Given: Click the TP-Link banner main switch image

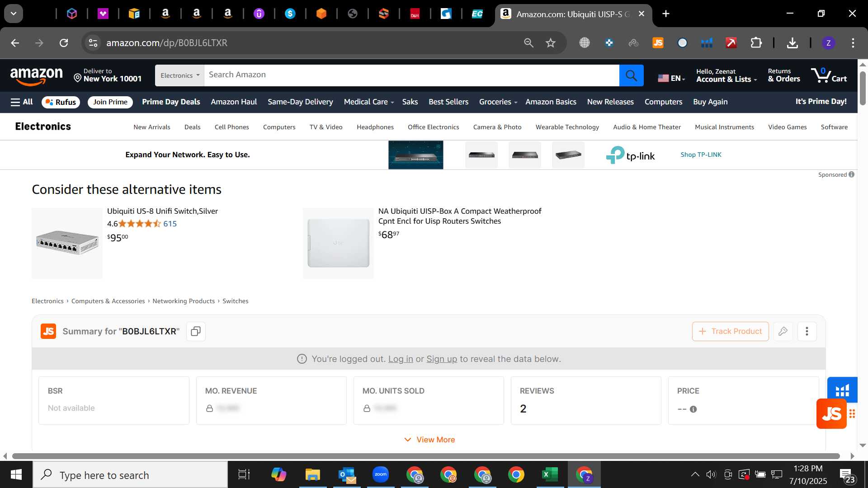Looking at the screenshot, I should (x=415, y=155).
